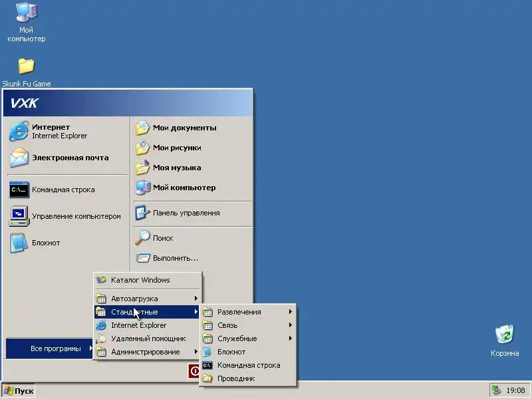Open Панель управления link

pos(193,213)
